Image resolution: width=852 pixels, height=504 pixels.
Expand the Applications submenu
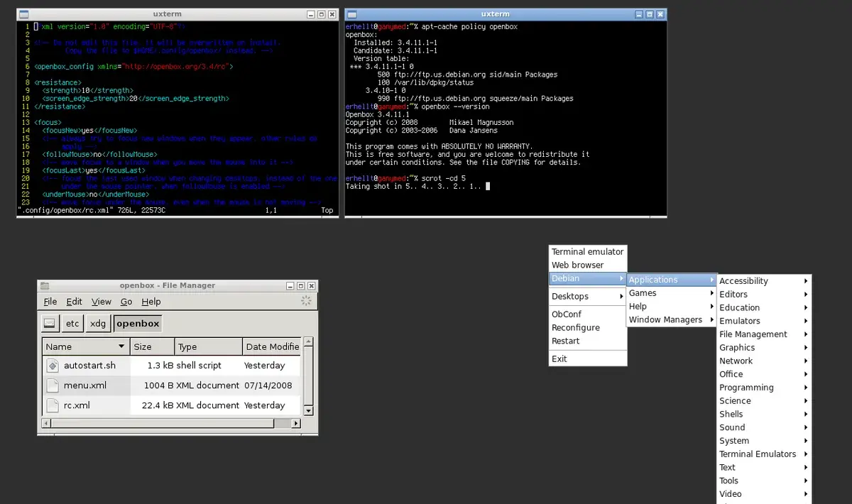pos(672,280)
